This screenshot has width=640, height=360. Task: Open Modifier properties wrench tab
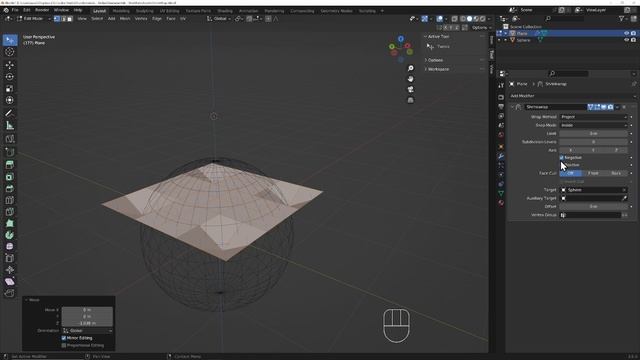click(x=501, y=156)
